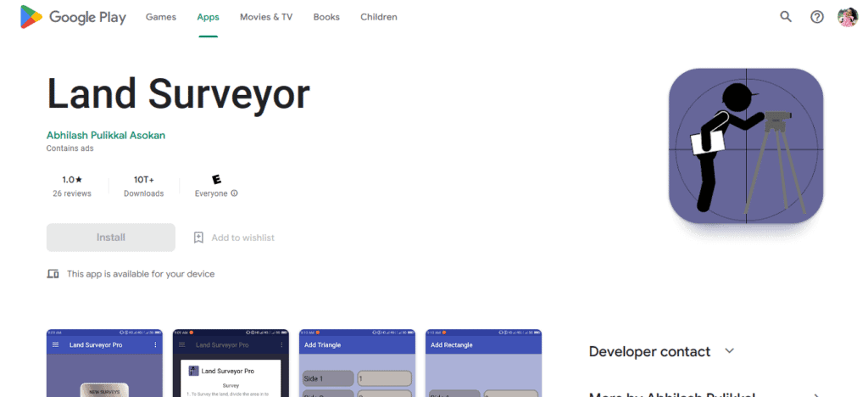Click the wishlist bookmark icon
The image size is (868, 397).
click(198, 238)
